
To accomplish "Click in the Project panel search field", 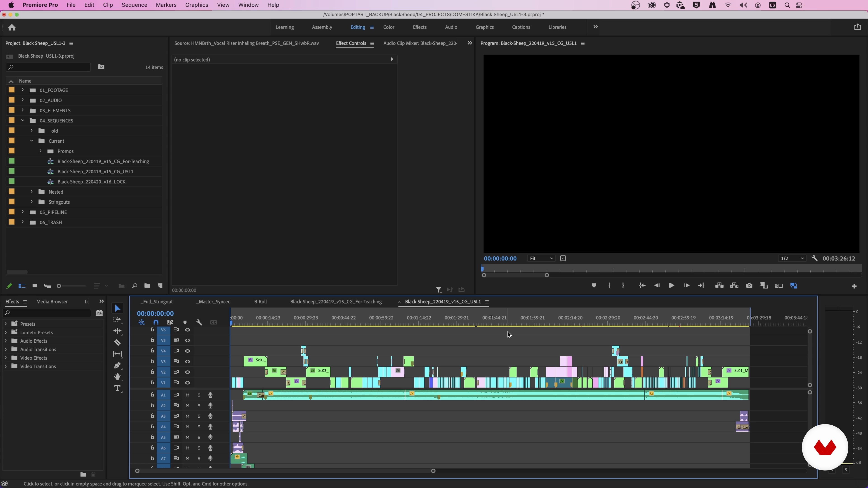I will [x=49, y=67].
